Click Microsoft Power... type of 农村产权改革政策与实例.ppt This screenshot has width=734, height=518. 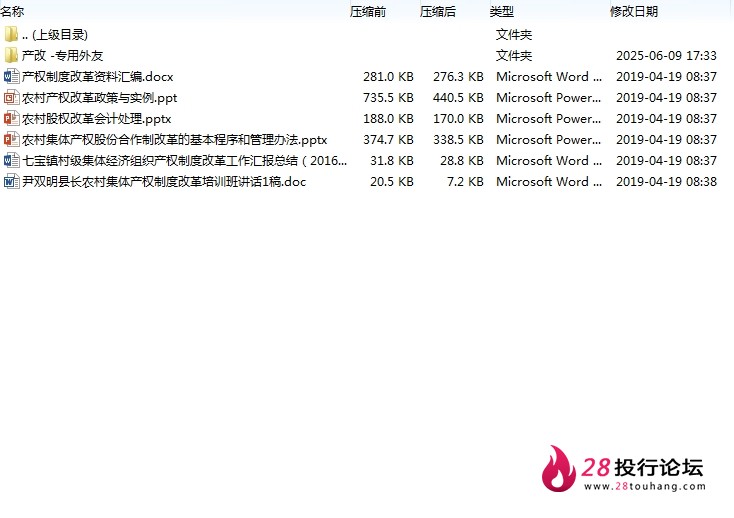(x=549, y=98)
